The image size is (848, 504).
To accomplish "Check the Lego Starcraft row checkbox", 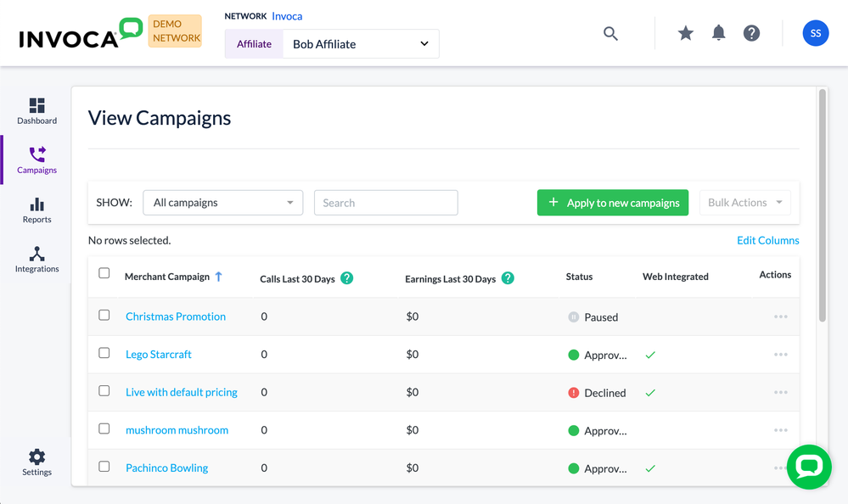I will pyautogui.click(x=104, y=353).
